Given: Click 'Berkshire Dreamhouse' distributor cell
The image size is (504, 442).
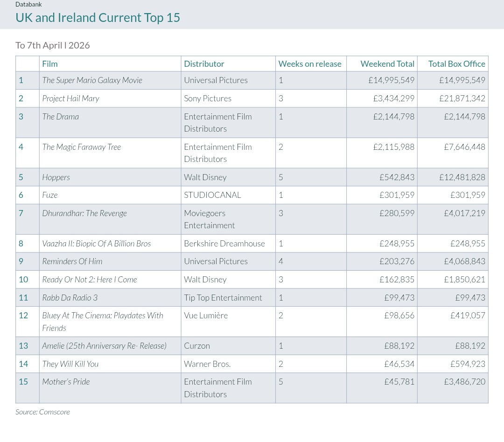Looking at the screenshot, I should [x=224, y=244].
